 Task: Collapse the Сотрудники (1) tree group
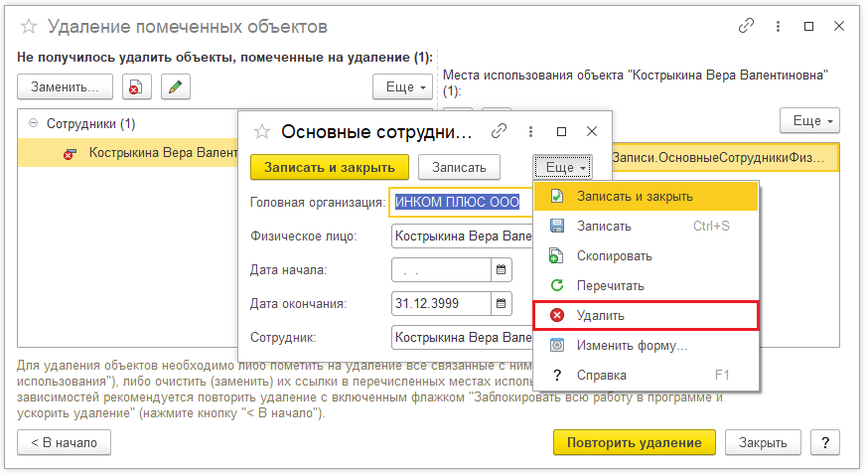point(36,124)
